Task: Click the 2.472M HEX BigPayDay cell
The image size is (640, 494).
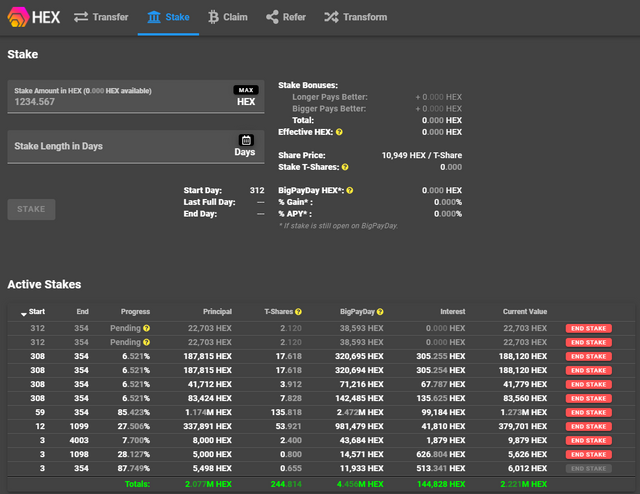Action: pyautogui.click(x=360, y=412)
